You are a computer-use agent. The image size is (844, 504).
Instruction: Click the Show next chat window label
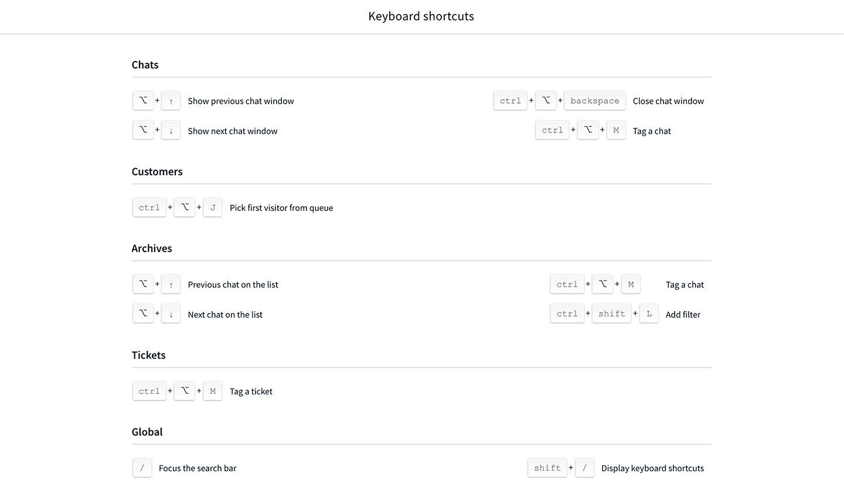(x=233, y=131)
